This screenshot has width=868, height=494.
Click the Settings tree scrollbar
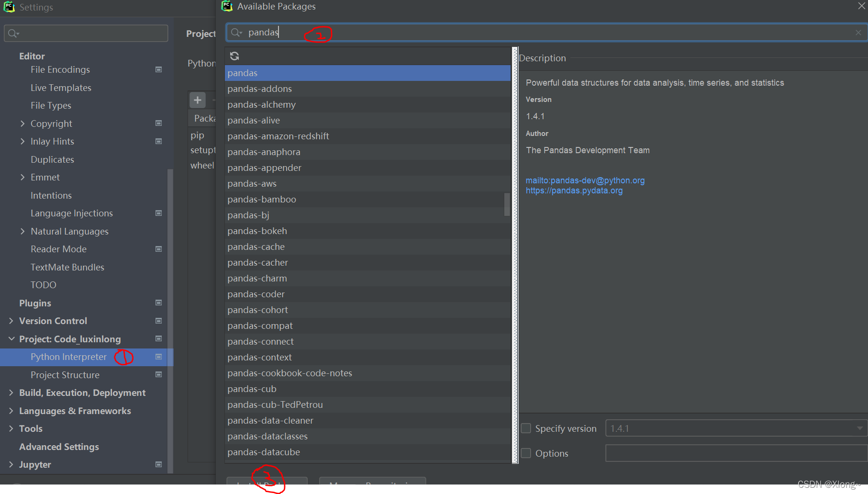pyautogui.click(x=170, y=321)
